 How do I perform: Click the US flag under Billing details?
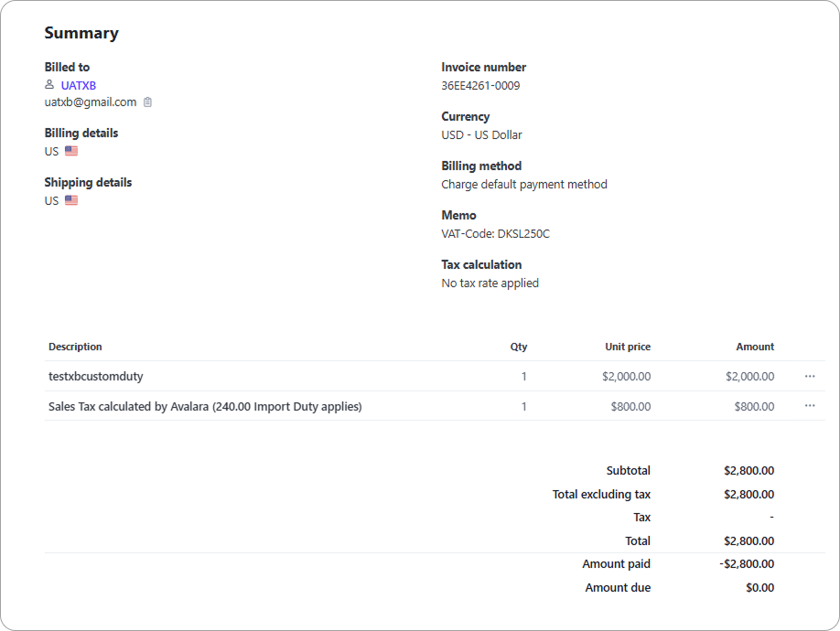70,150
